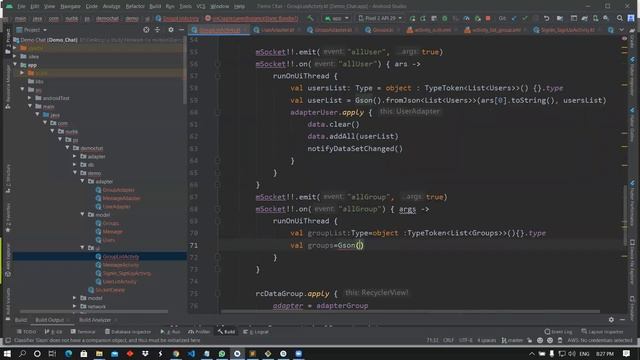Open Gradle tool window on right edge
640x360 pixels.
pyautogui.click(x=632, y=40)
